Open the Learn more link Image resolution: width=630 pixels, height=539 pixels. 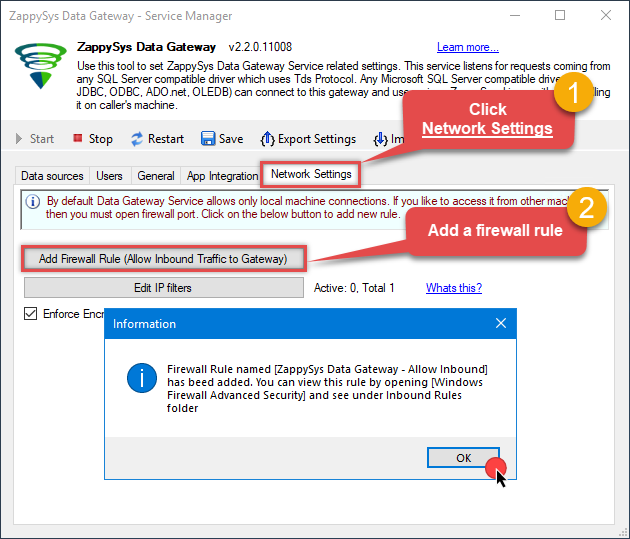tap(468, 47)
